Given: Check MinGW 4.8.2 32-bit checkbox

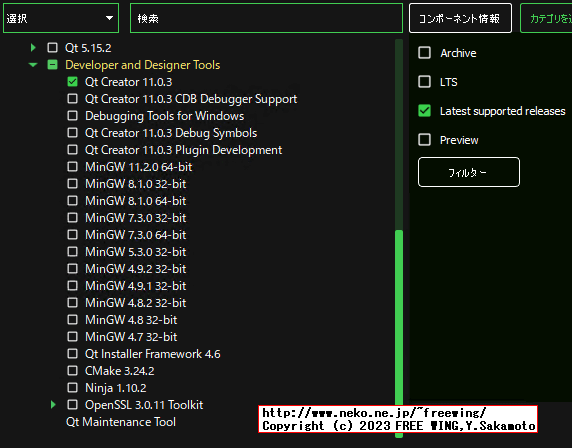Looking at the screenshot, I should tap(73, 303).
